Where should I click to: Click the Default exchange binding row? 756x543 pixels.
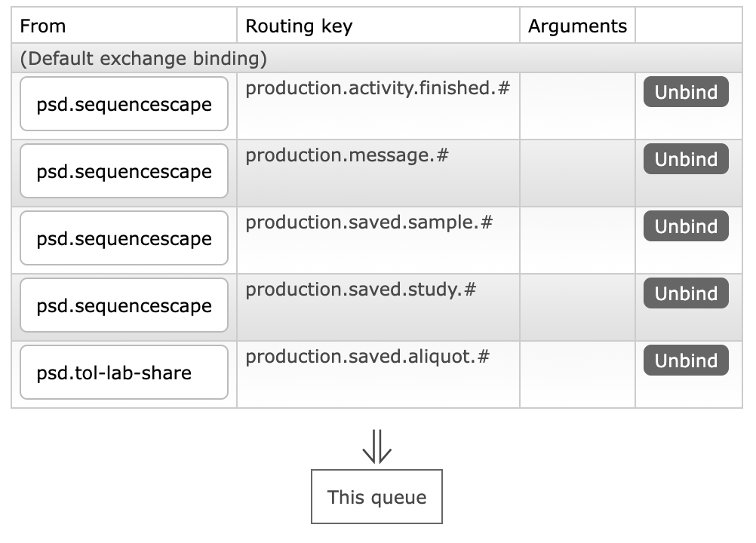tap(143, 58)
